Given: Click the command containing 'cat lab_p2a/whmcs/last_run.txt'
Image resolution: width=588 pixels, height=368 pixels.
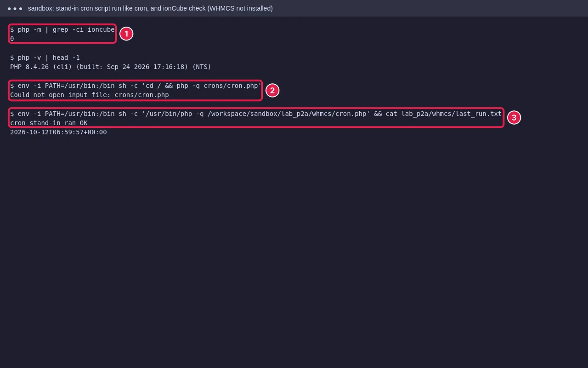Looking at the screenshot, I should [256, 114].
